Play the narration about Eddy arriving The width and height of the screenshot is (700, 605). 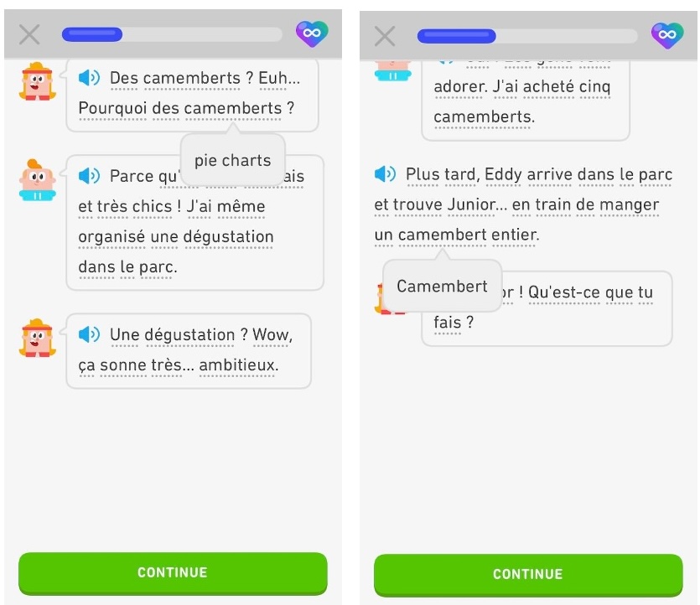[385, 173]
